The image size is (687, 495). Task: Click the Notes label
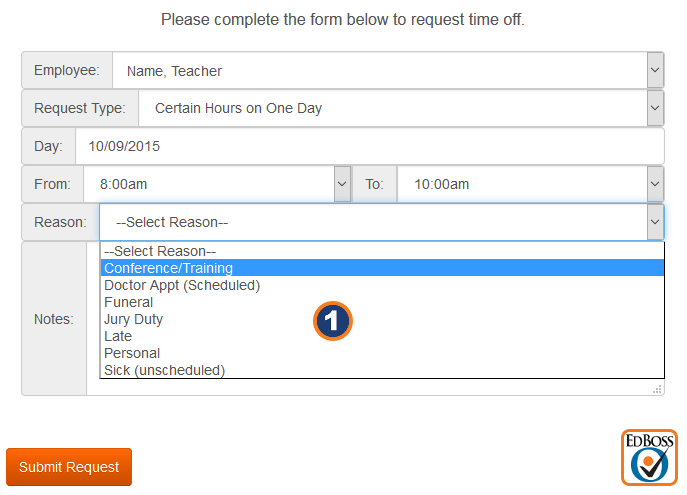click(x=54, y=319)
